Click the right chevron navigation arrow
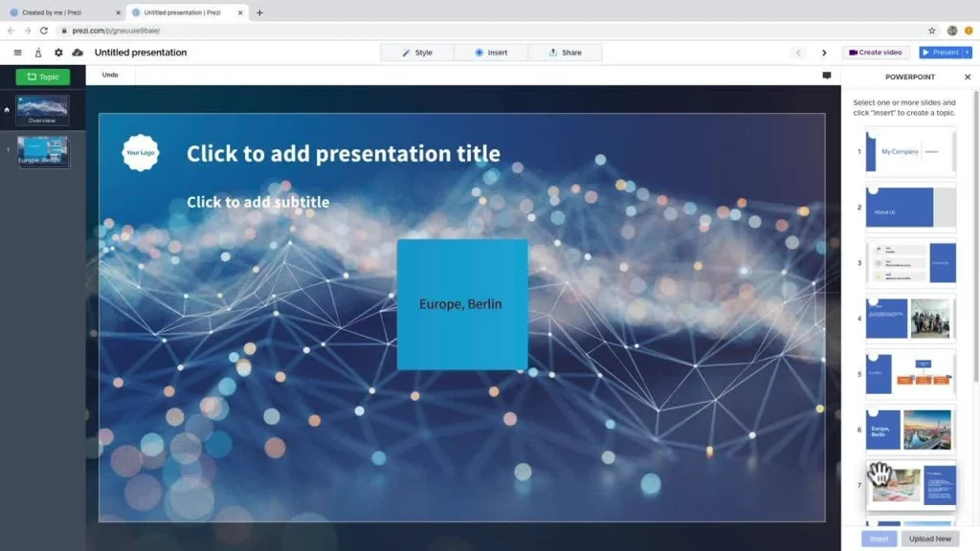 [824, 53]
